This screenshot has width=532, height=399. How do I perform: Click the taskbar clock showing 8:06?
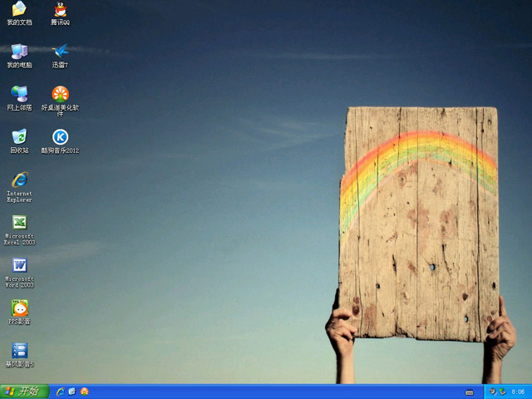[518, 392]
